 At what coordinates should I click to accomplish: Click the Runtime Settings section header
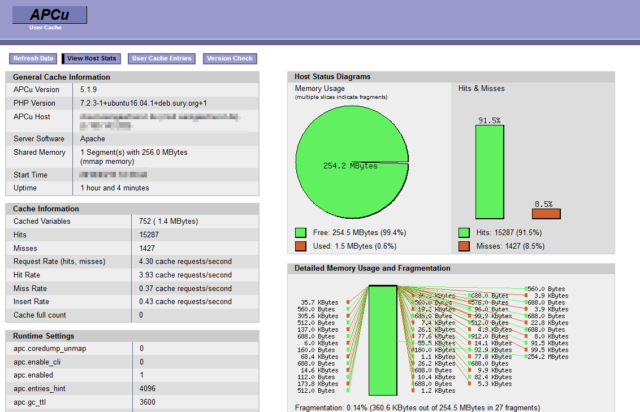click(x=132, y=336)
